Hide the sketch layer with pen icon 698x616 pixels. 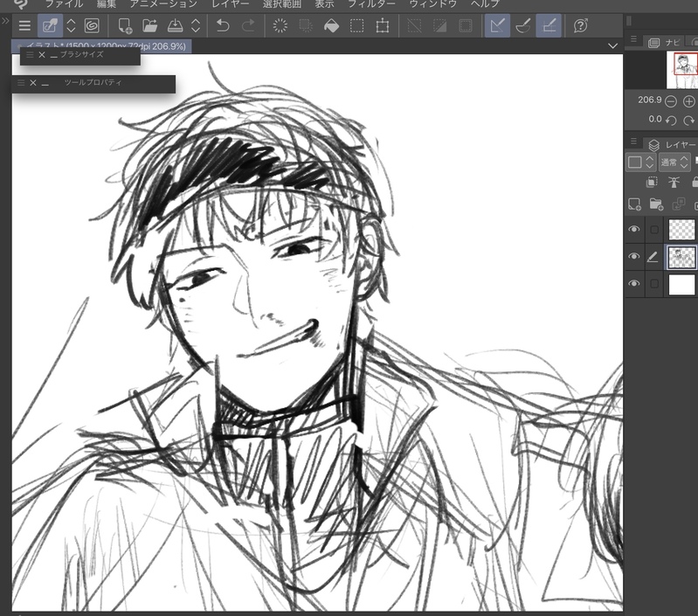[634, 256]
